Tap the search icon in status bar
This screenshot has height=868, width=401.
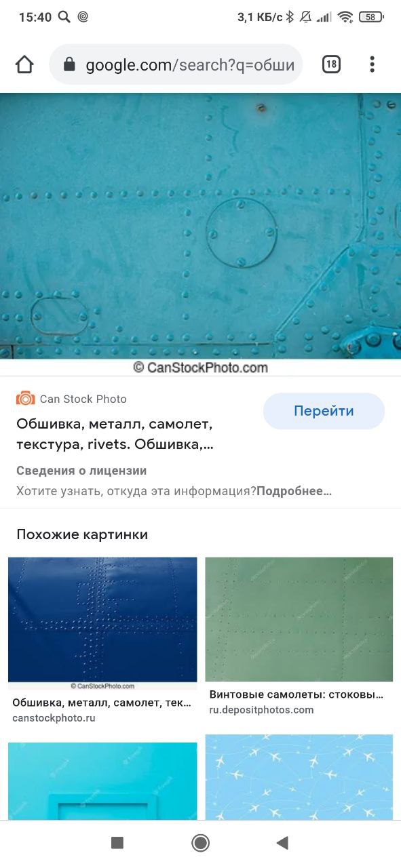pyautogui.click(x=64, y=17)
